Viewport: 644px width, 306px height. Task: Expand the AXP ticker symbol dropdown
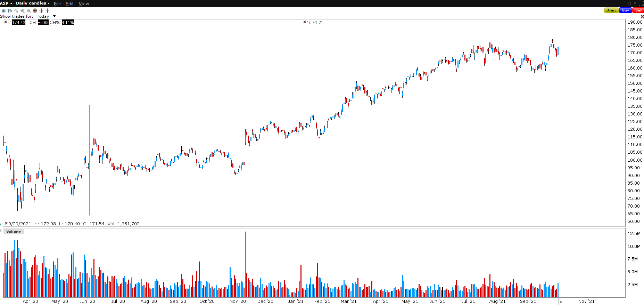coord(6,3)
